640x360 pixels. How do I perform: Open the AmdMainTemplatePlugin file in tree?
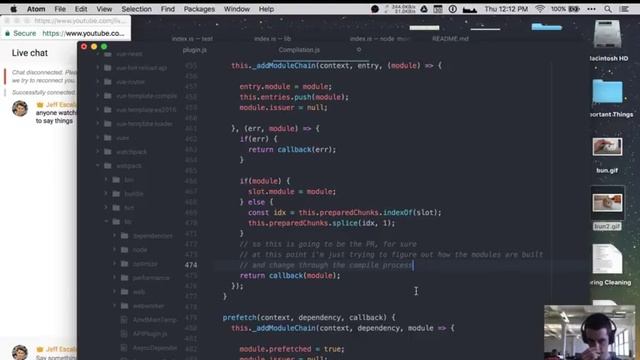tap(155, 320)
